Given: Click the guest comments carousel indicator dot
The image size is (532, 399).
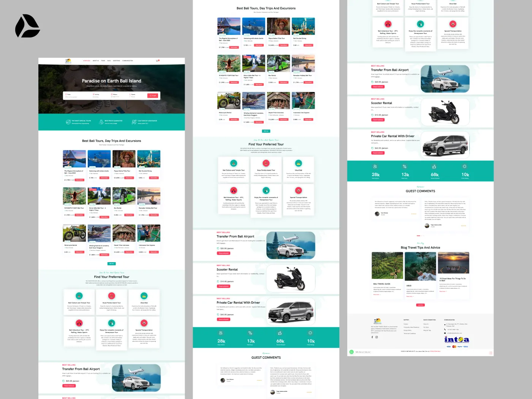Looking at the screenshot, I should [418, 236].
